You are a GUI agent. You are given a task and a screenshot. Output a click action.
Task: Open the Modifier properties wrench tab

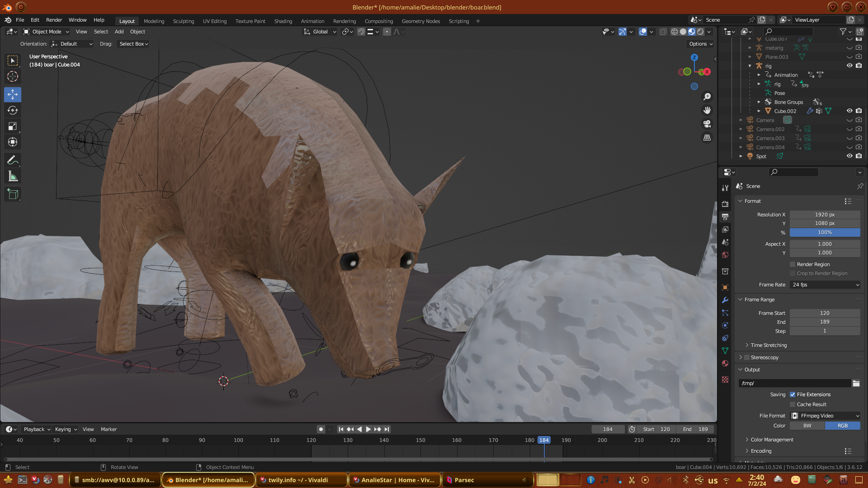(x=725, y=300)
